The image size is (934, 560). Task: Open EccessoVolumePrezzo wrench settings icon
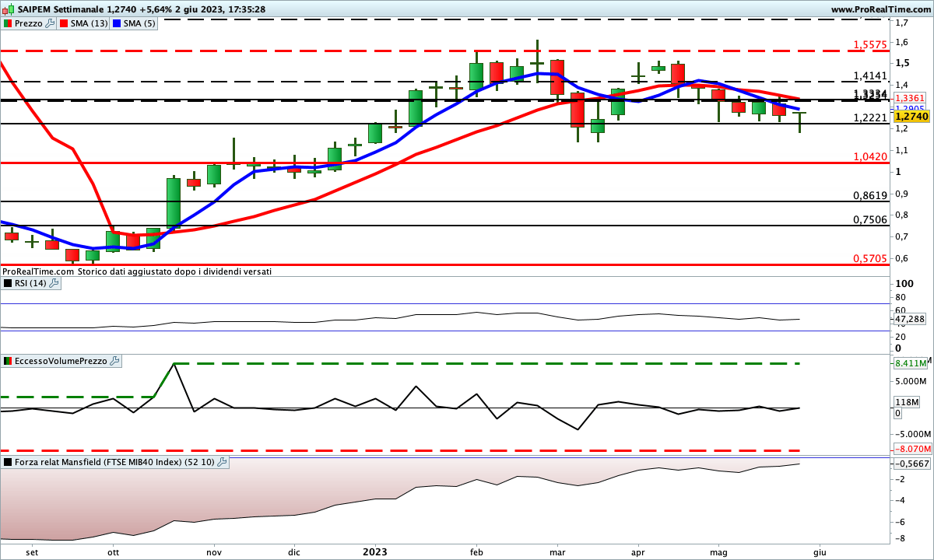[114, 361]
